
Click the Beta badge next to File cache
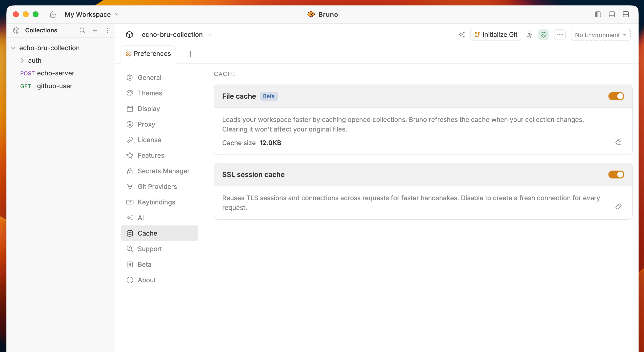pos(268,96)
